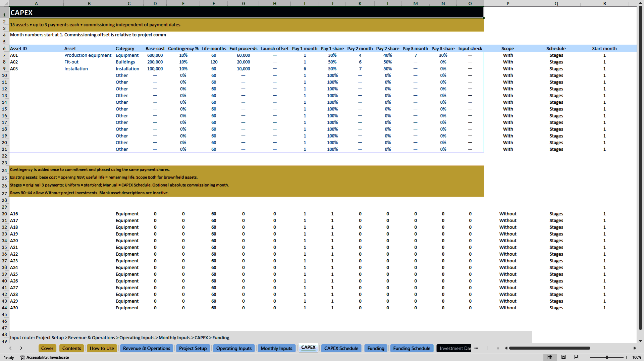
Task: Switch to Page Break Preview icon
Action: coord(577,357)
